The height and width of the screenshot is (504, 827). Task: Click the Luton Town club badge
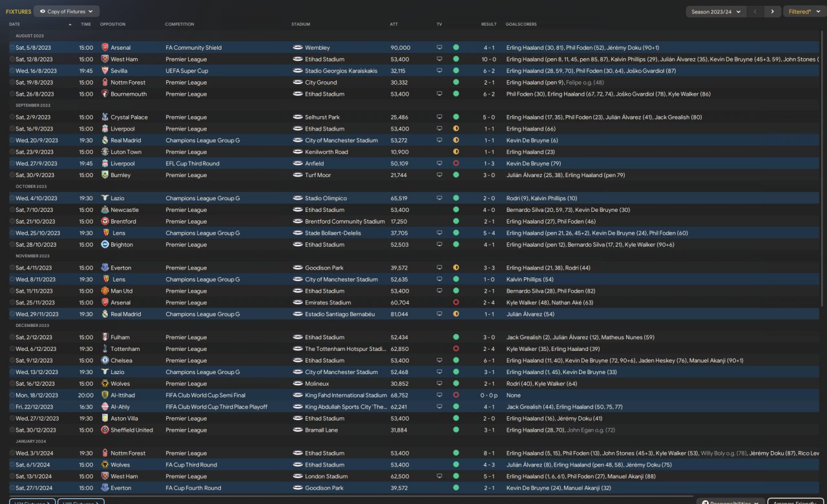[x=105, y=152]
